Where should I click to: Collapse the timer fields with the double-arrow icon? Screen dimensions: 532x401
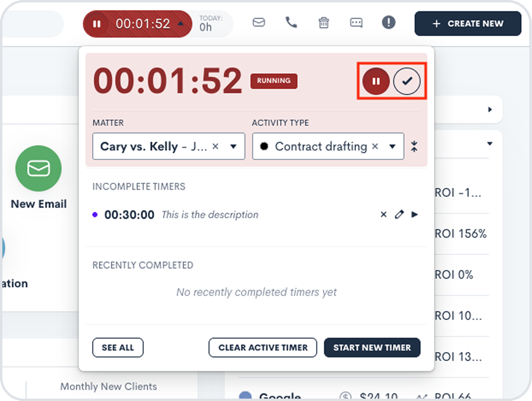415,146
